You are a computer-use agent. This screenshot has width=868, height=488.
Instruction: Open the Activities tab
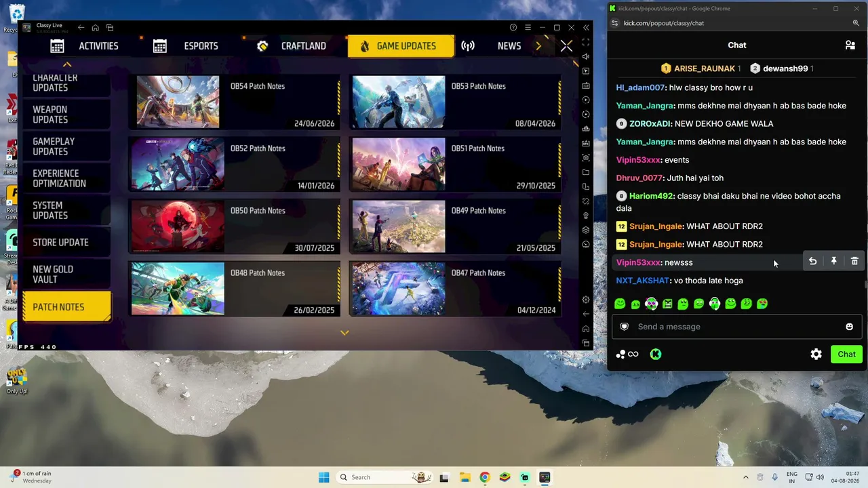click(x=84, y=46)
